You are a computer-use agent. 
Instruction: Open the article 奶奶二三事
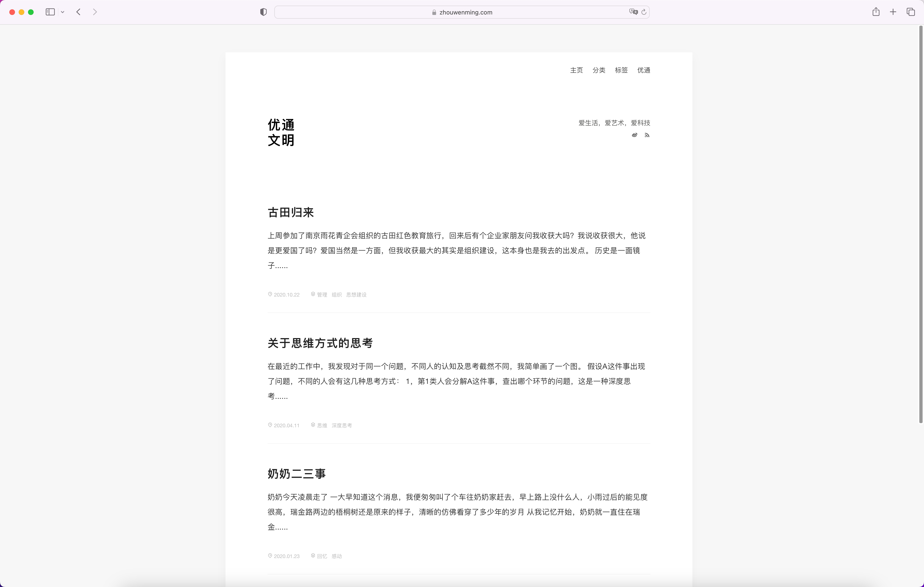[x=297, y=474]
